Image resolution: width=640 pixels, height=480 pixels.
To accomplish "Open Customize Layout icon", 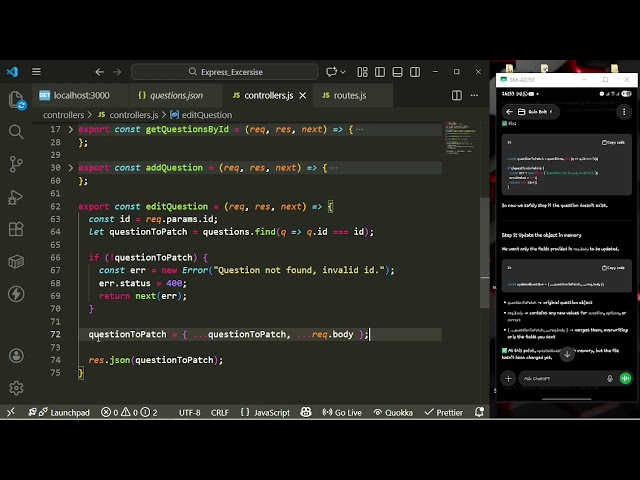I will coord(362,72).
